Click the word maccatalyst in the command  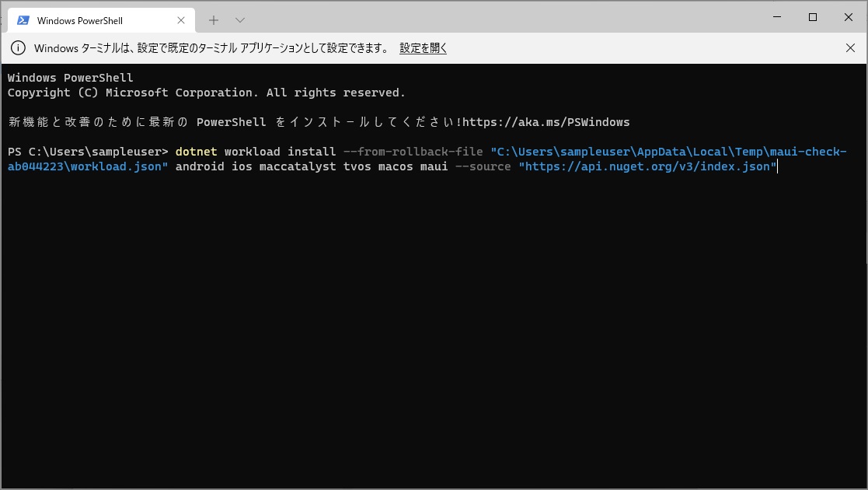(x=298, y=166)
